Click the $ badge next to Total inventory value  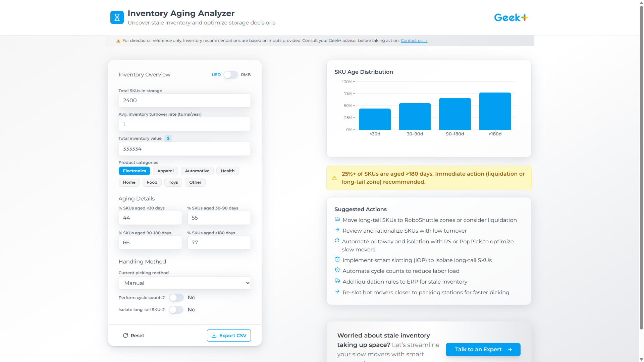pos(168,138)
